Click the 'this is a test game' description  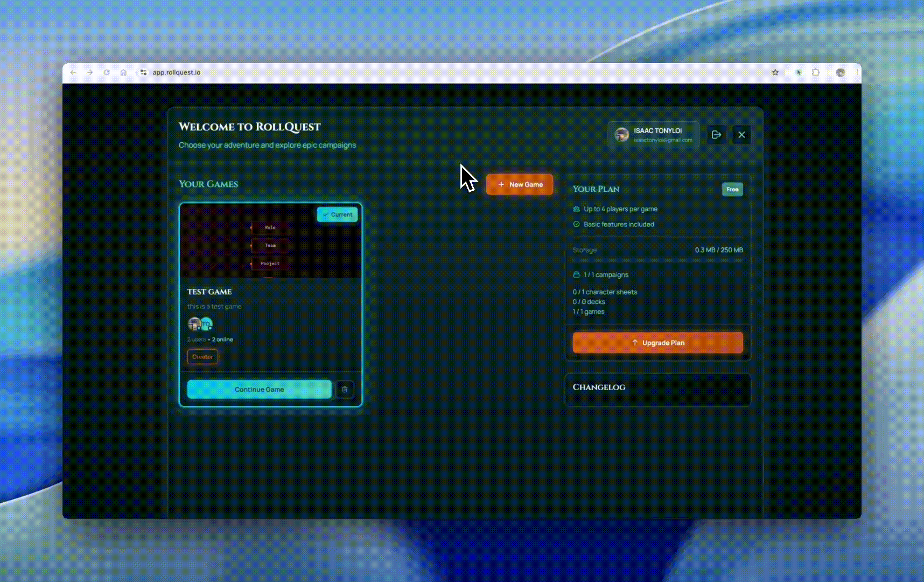[214, 307]
